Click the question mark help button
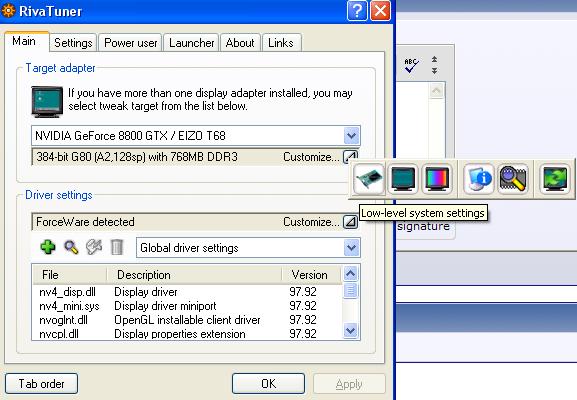This screenshot has height=400, width=577. [357, 11]
